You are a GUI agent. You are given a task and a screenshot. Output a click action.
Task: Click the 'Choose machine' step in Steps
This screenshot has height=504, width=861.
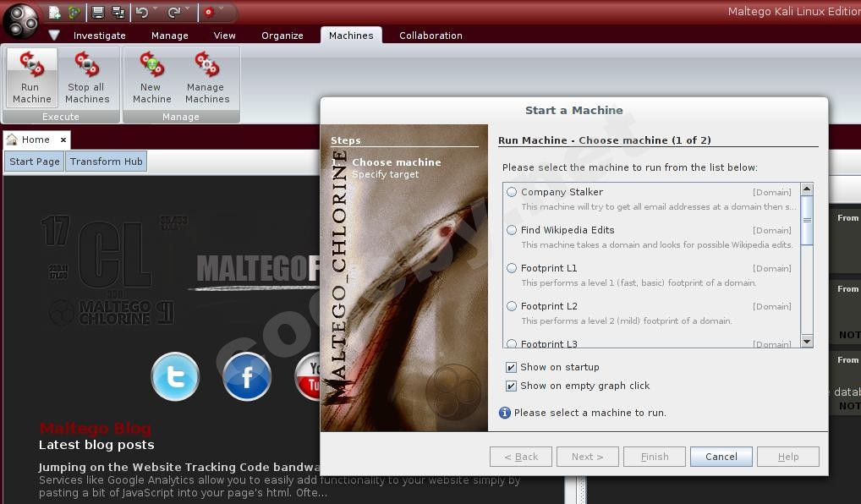(x=397, y=162)
